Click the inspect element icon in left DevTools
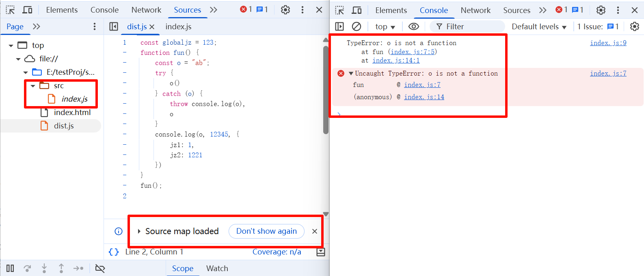This screenshot has width=644, height=276. [x=10, y=10]
